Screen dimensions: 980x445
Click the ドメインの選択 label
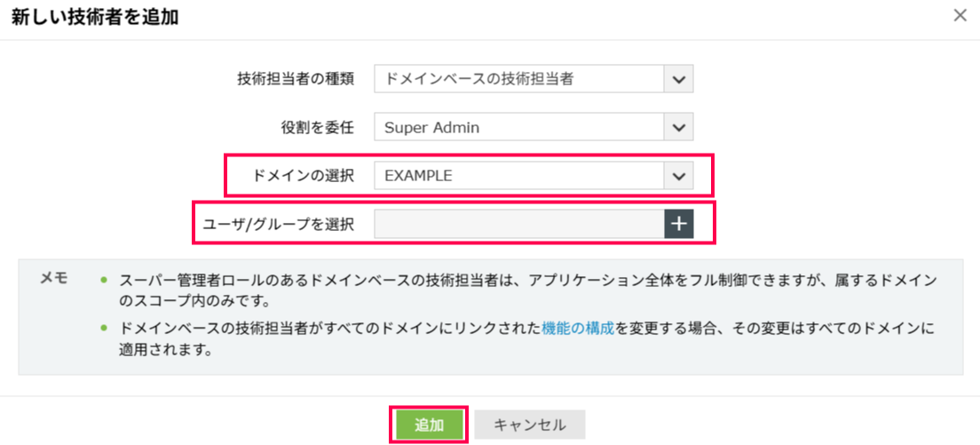[x=304, y=176]
